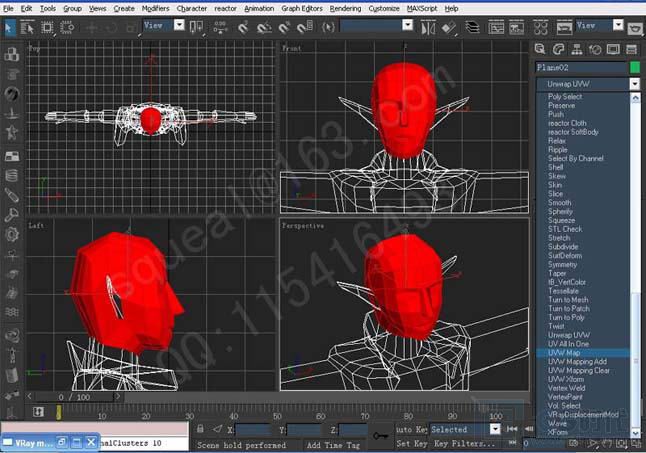Image resolution: width=646 pixels, height=453 pixels.
Task: Open the Material Editor icon
Action: click(x=541, y=28)
